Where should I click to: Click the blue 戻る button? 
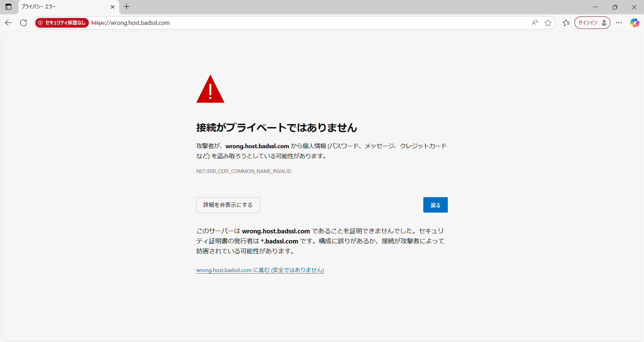pos(435,205)
